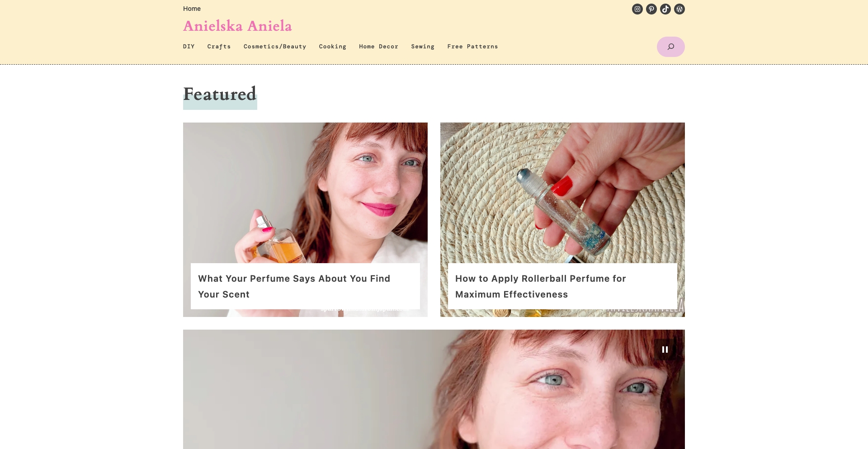The height and width of the screenshot is (449, 868).
Task: Click the Featured section heading
Action: click(x=220, y=95)
